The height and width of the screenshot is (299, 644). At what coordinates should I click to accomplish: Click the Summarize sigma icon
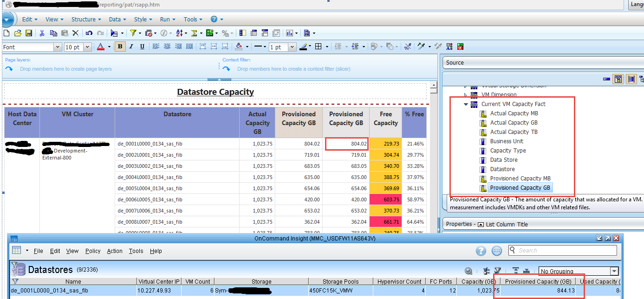click(x=194, y=33)
